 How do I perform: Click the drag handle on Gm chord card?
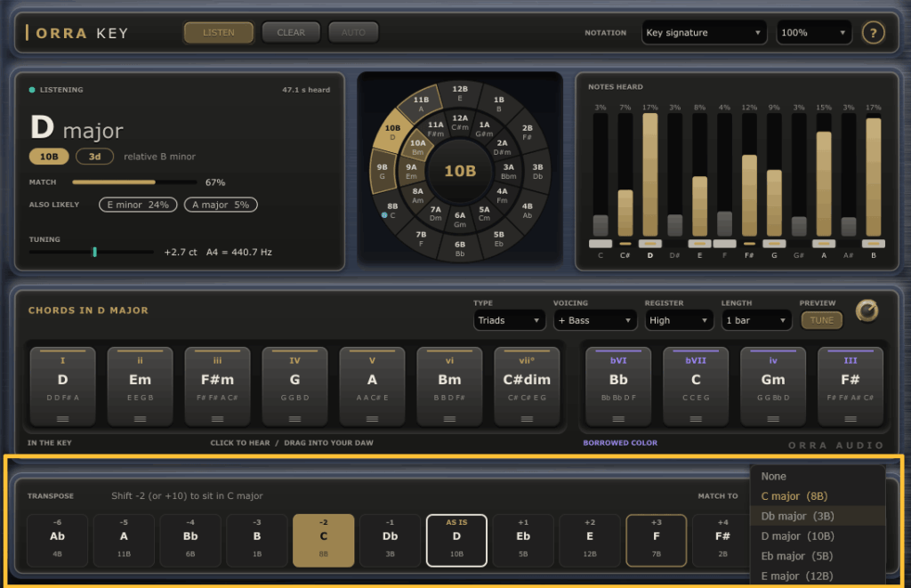(x=773, y=419)
